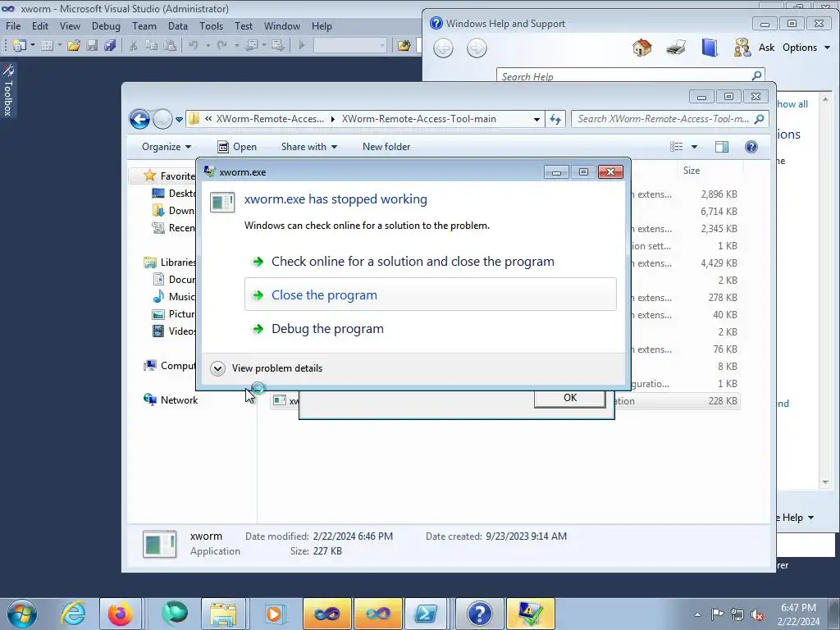This screenshot has width=840, height=630.
Task: Click the Start button on the taskbar
Action: click(22, 614)
